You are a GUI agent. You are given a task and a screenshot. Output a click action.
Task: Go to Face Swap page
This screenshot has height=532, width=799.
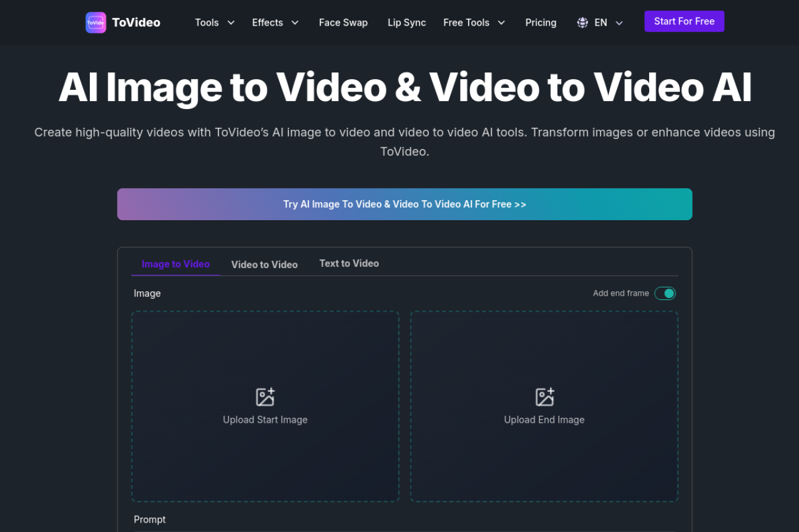tap(343, 22)
